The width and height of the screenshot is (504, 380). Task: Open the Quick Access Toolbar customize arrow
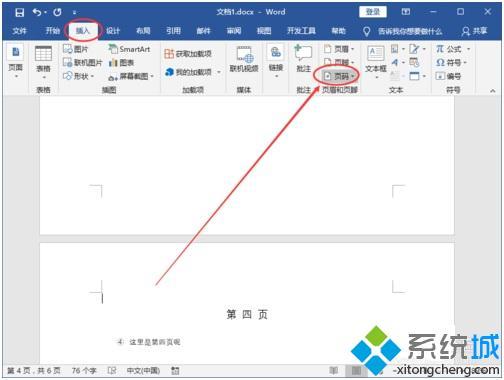click(x=75, y=13)
